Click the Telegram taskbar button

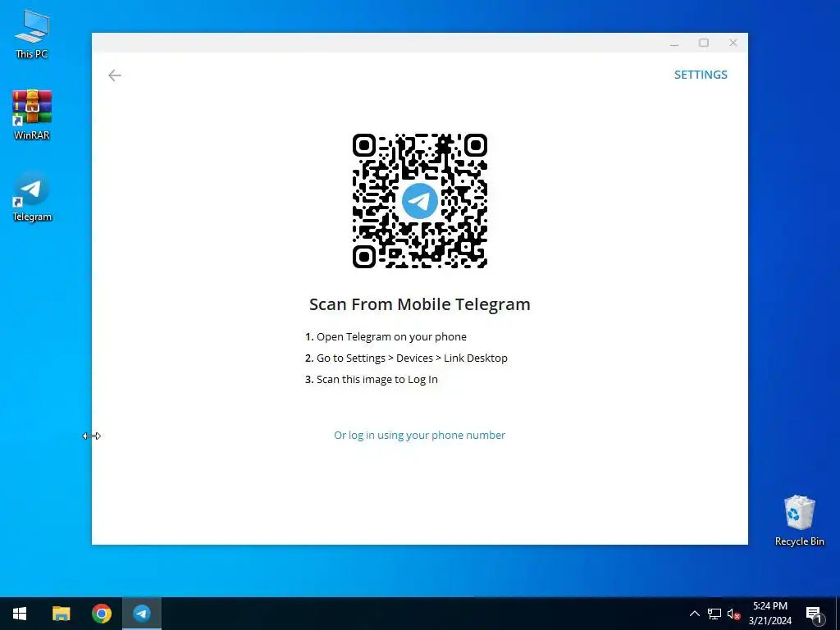point(142,614)
